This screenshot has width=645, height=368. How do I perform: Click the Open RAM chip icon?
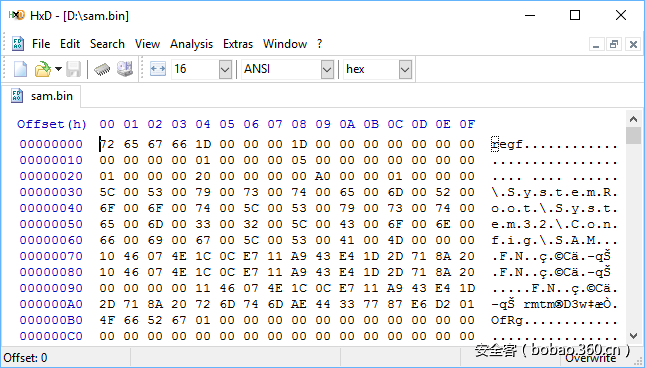click(102, 69)
